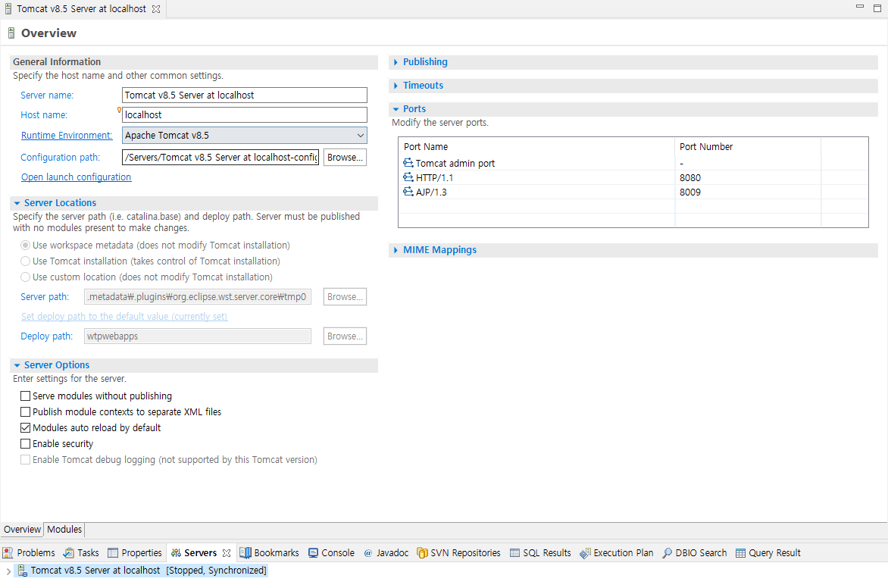Check Publish module contexts to separate XML files
888x588 pixels.
pyautogui.click(x=25, y=411)
